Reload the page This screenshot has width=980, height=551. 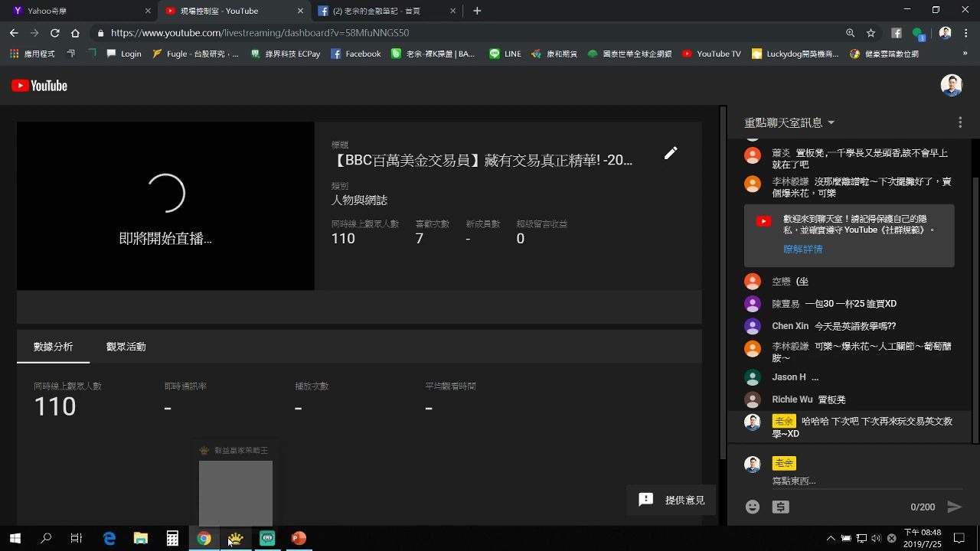(54, 33)
